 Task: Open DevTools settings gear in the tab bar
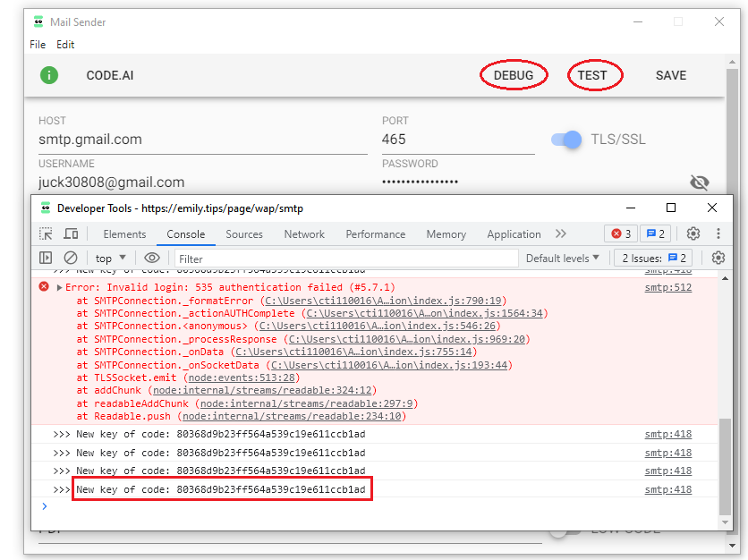pyautogui.click(x=693, y=233)
